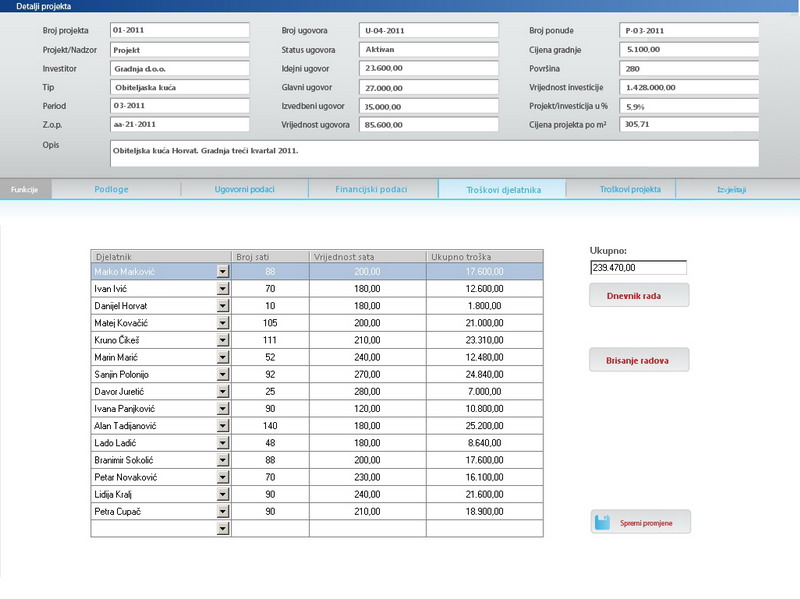This screenshot has height=599, width=800.
Task: Click the Z.o.p. field
Action: [180, 124]
